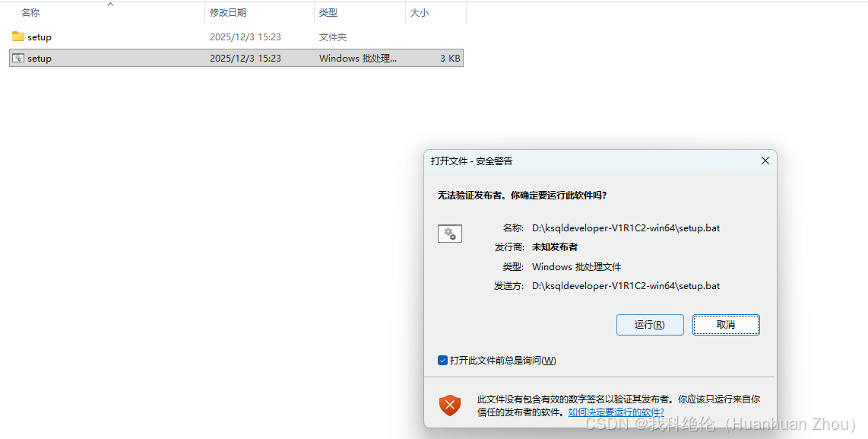
Task: Click the 名称 path ending setup.bat
Action: 626,227
